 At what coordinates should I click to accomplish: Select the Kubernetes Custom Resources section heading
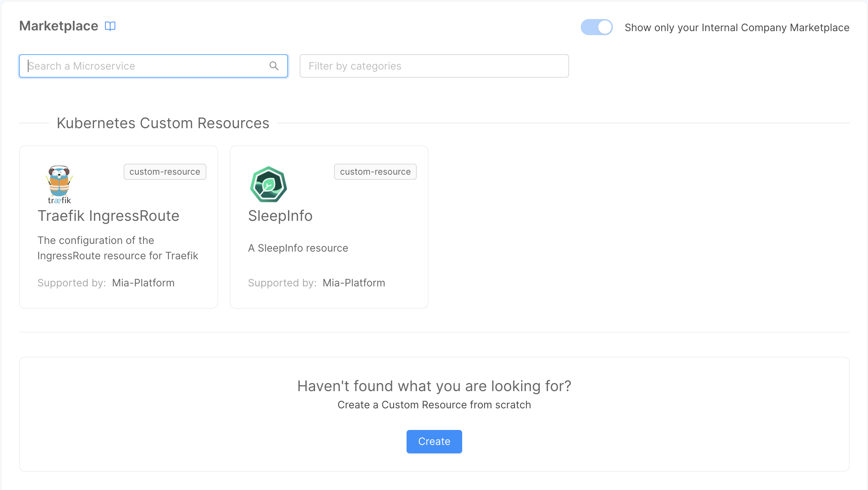(x=163, y=123)
